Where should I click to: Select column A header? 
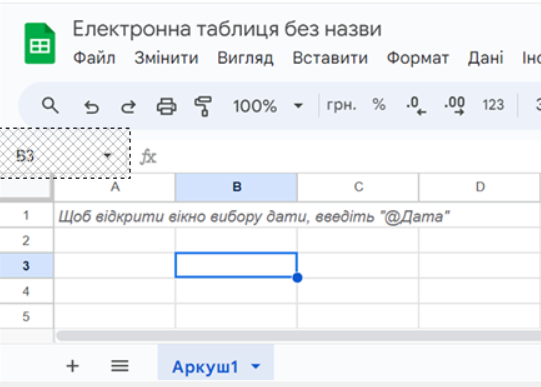tap(115, 187)
